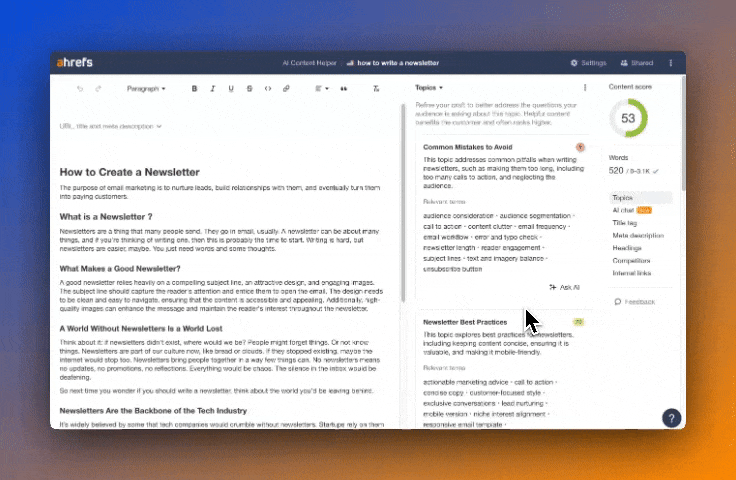
Task: Click the 'unsubscribe button' relevant term
Action: [452, 269]
